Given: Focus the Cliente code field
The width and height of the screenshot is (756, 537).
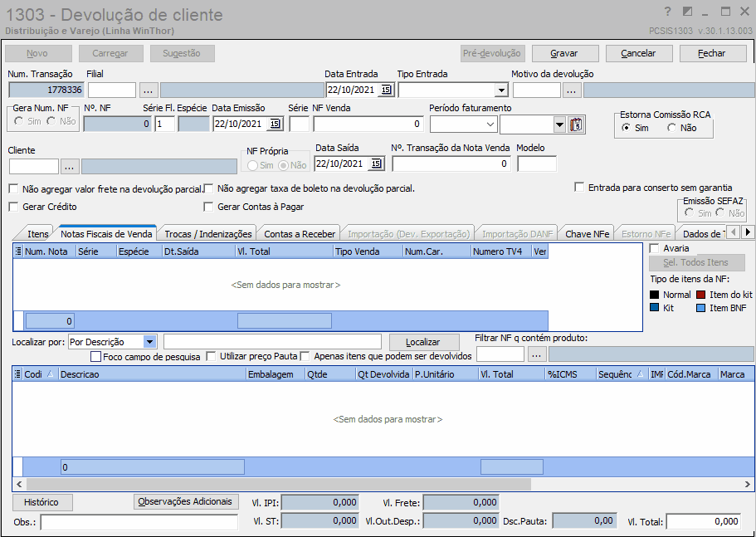Looking at the screenshot, I should [x=34, y=167].
